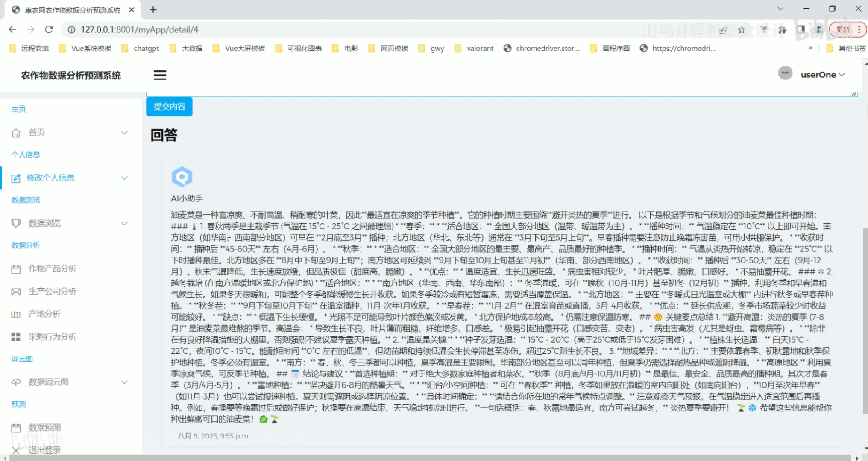Open the 数据预测 menu item
The width and height of the screenshot is (868, 461).
[x=44, y=427]
